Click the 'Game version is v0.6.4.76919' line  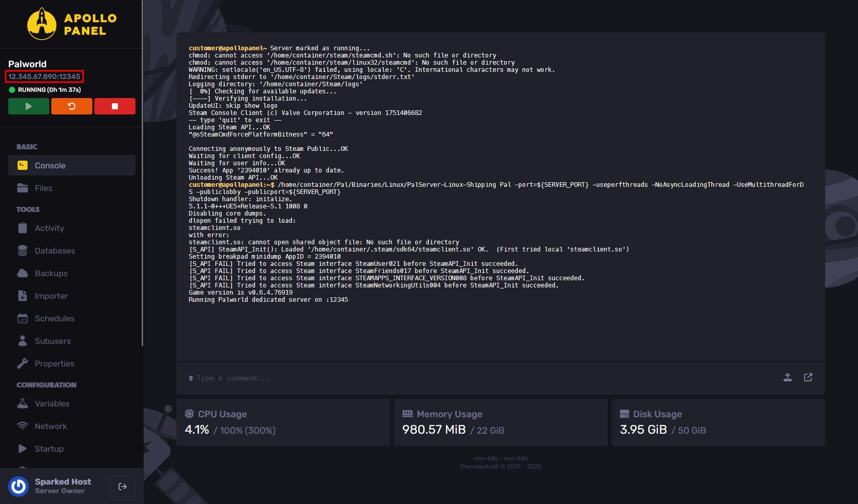click(241, 293)
